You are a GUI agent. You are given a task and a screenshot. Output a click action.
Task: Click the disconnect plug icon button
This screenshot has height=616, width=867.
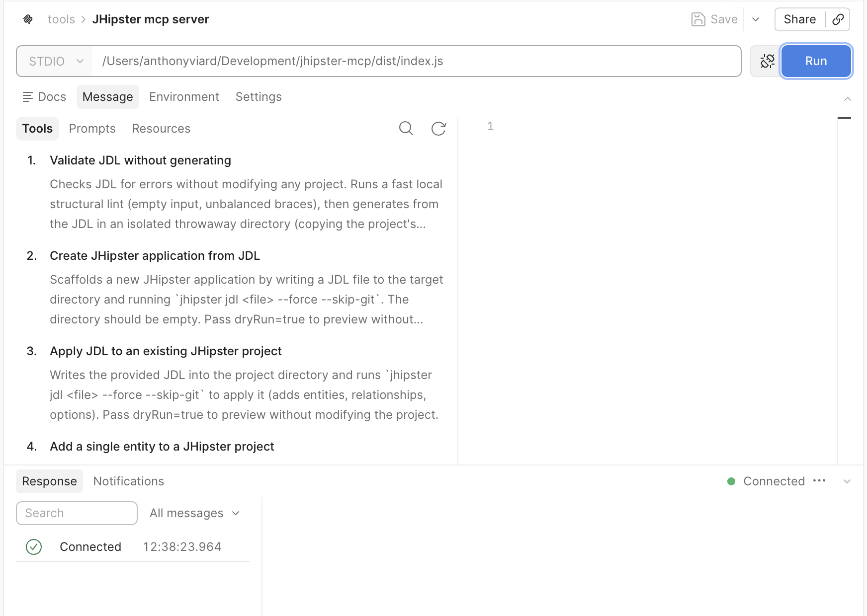(x=767, y=61)
